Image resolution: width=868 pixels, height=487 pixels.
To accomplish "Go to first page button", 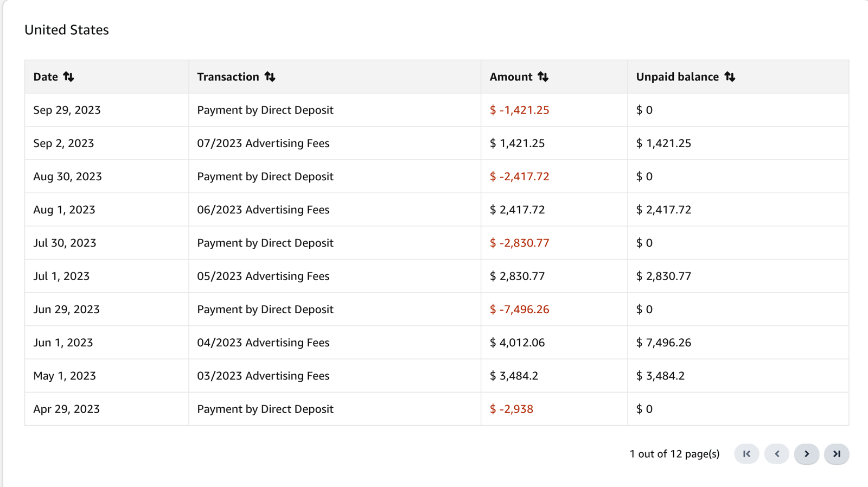I will click(746, 454).
